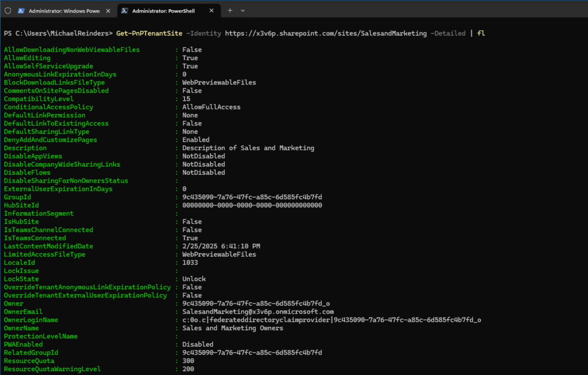Click the OwnerEmail address in the output
This screenshot has width=588, height=375.
coord(258,311)
